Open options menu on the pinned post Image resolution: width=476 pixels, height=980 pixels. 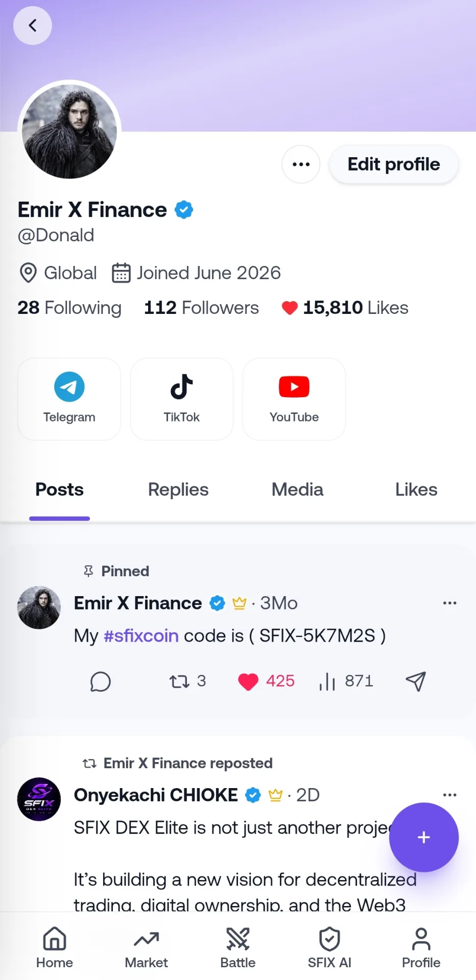450,603
